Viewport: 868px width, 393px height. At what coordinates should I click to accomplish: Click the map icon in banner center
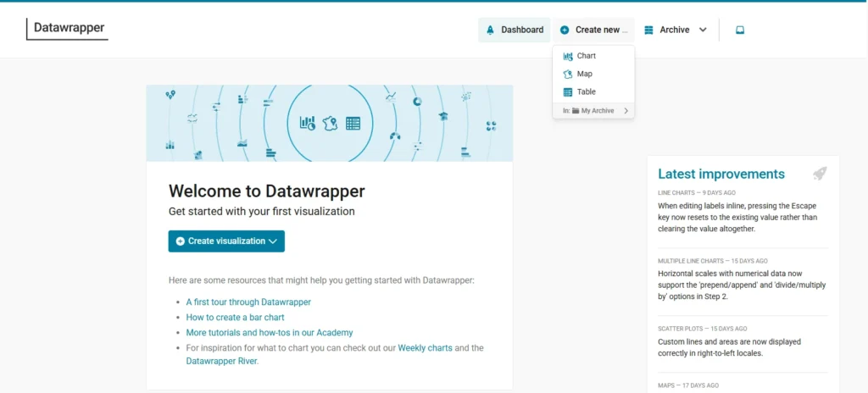331,123
